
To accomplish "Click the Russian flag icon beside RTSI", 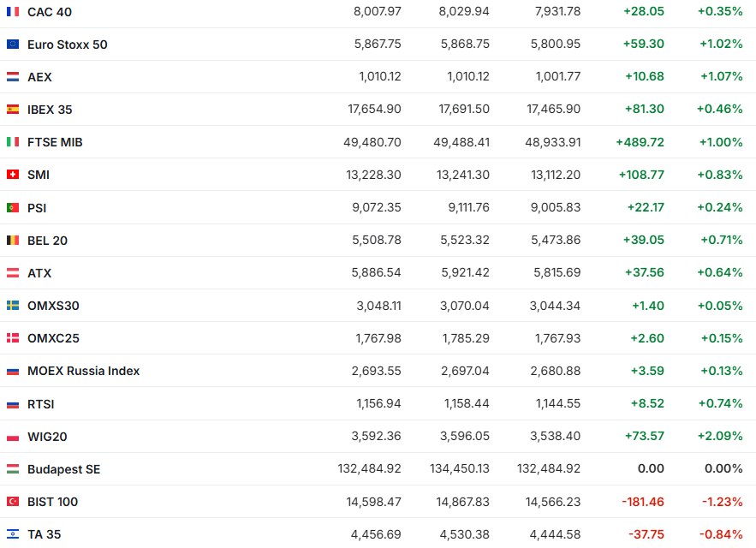I will (13, 404).
